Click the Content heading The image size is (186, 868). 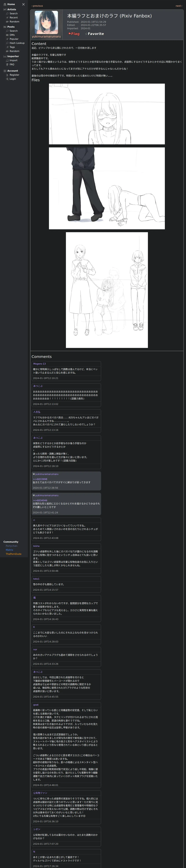39,44
